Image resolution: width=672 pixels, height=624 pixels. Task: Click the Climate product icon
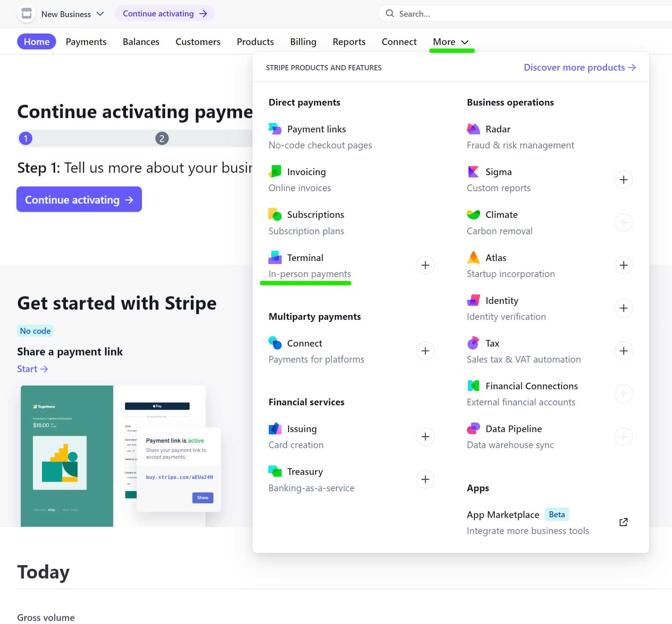[473, 214]
